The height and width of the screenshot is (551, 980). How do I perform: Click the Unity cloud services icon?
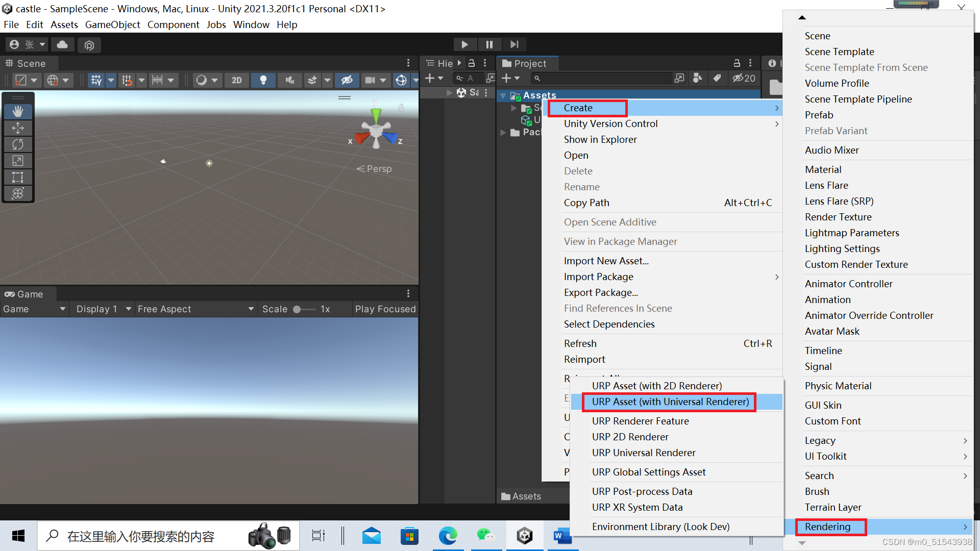(62, 44)
